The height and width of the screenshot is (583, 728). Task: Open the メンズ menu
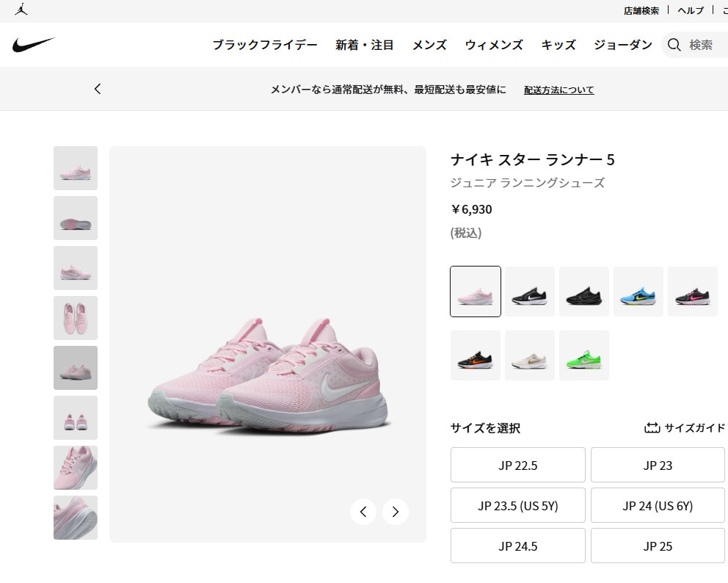tap(429, 45)
